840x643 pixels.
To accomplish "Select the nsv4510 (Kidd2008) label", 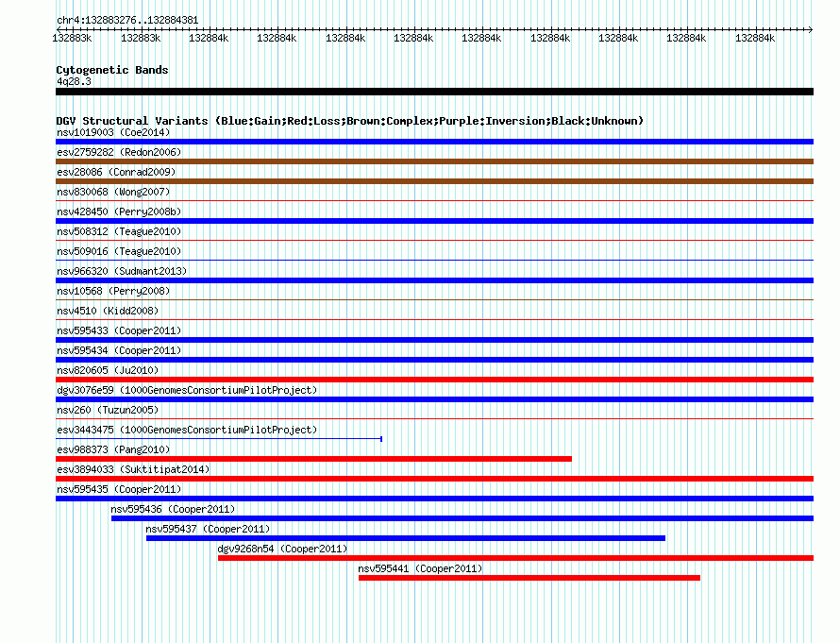I will 108,311.
